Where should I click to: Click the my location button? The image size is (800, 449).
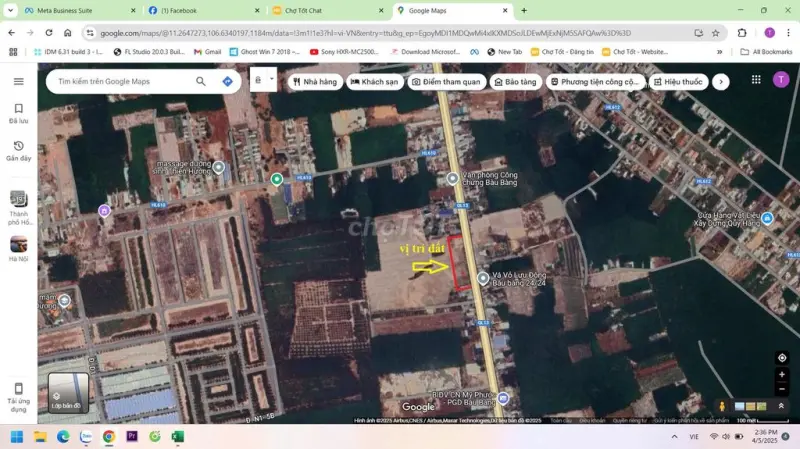[x=782, y=357]
